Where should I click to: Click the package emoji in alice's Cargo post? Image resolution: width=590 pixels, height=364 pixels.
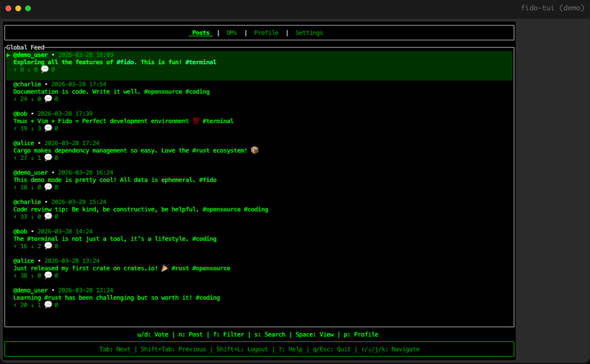tap(254, 150)
